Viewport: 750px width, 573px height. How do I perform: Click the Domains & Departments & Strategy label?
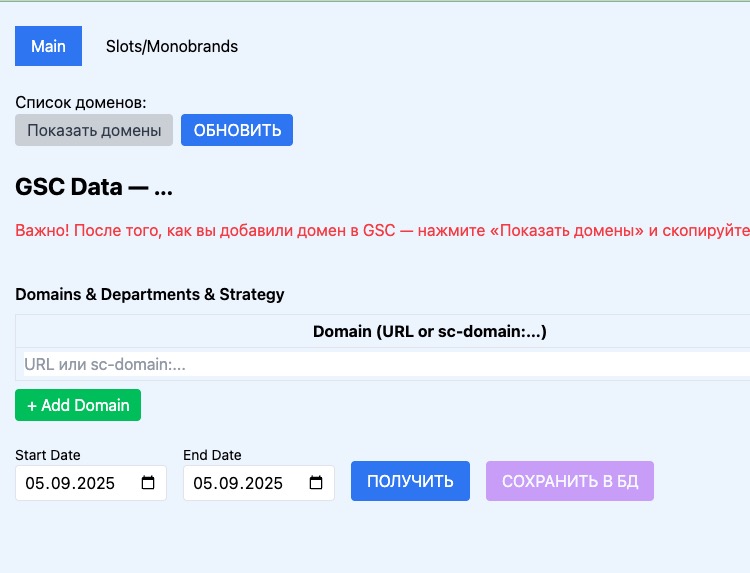pyautogui.click(x=150, y=294)
